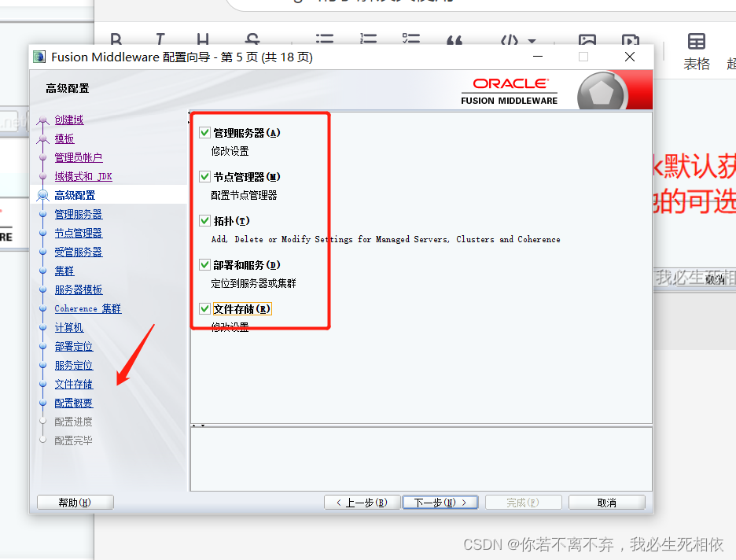
Task: Click the 创建域 step node icon
Action: (42, 120)
